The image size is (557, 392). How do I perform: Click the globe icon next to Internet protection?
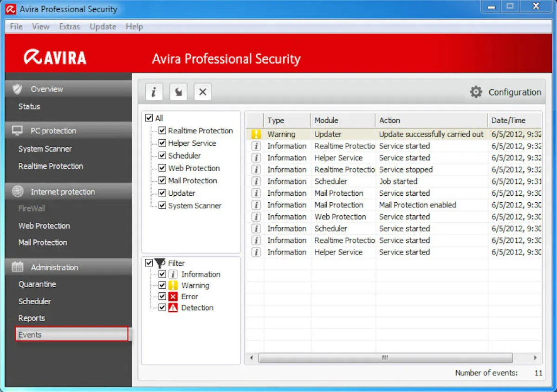click(18, 192)
